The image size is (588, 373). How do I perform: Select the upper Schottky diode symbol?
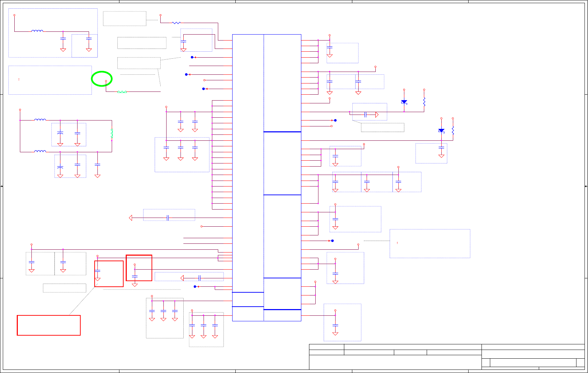click(x=404, y=102)
